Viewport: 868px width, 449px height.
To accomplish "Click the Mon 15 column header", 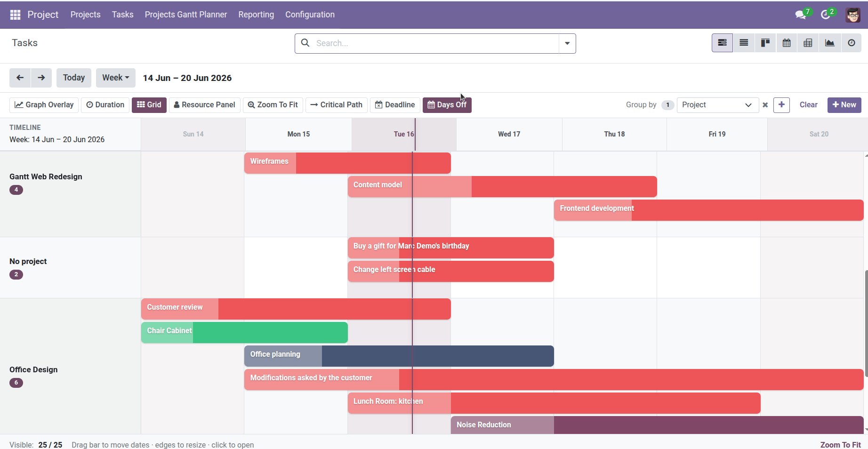I will point(298,134).
